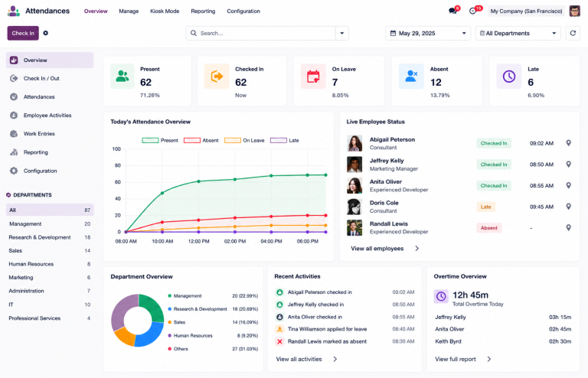Click Abigail Peterson's location pin icon
588x378 pixels.
[x=569, y=143]
